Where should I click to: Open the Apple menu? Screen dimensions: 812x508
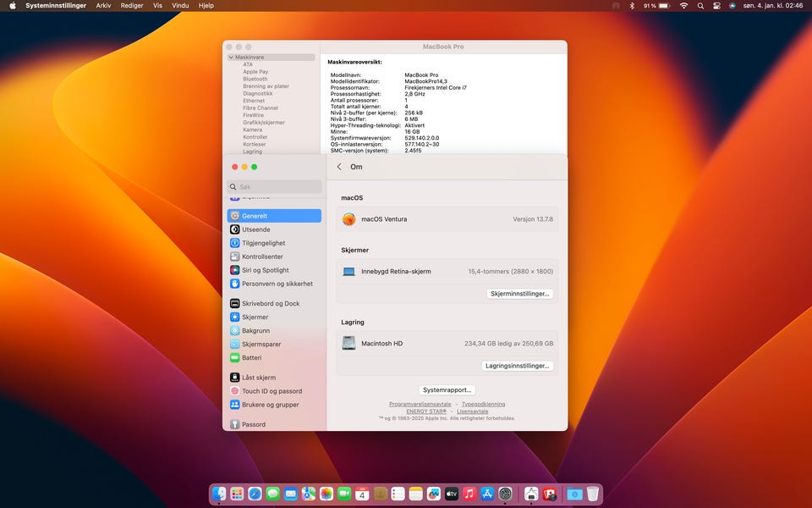(13, 6)
